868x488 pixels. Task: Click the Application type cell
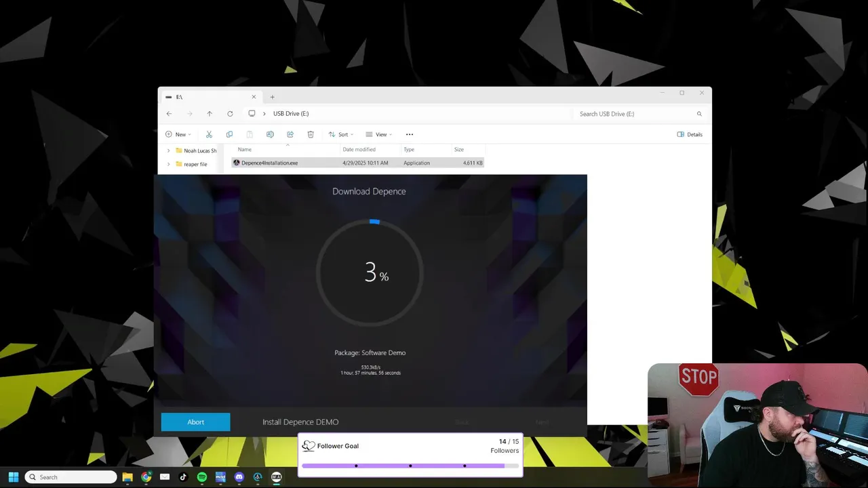417,163
